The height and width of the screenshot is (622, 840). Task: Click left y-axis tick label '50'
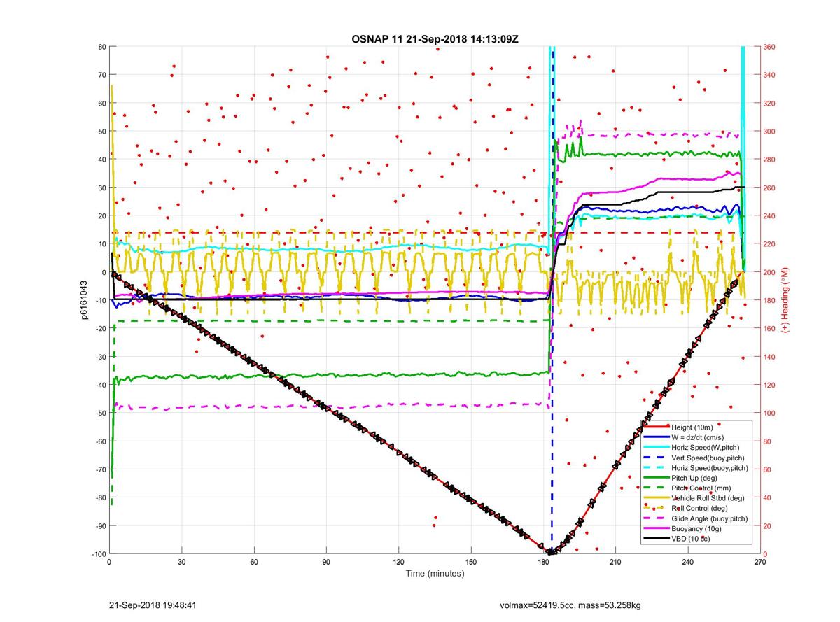point(101,132)
